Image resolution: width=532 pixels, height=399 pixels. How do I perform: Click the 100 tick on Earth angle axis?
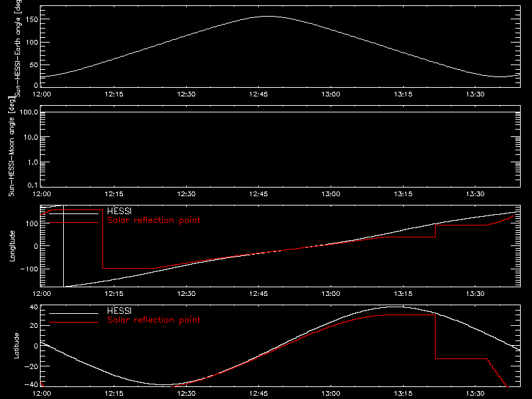(33, 43)
